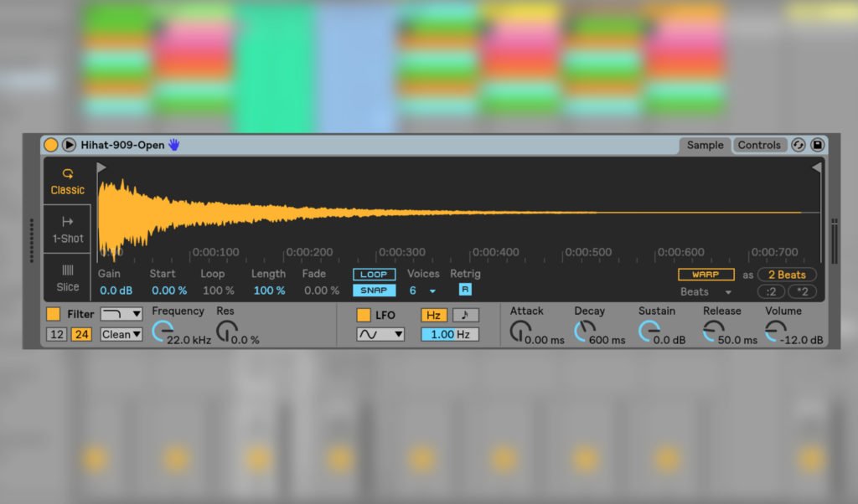This screenshot has width=858, height=504.
Task: Open the LFO waveform shape dropdown
Action: pos(380,334)
